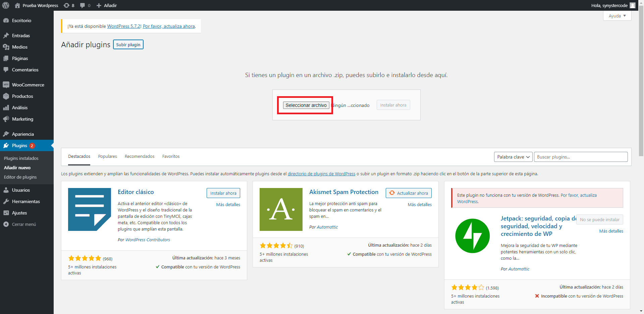Click the Usuarios person icon
Image resolution: width=644 pixels, height=314 pixels.
(6, 190)
